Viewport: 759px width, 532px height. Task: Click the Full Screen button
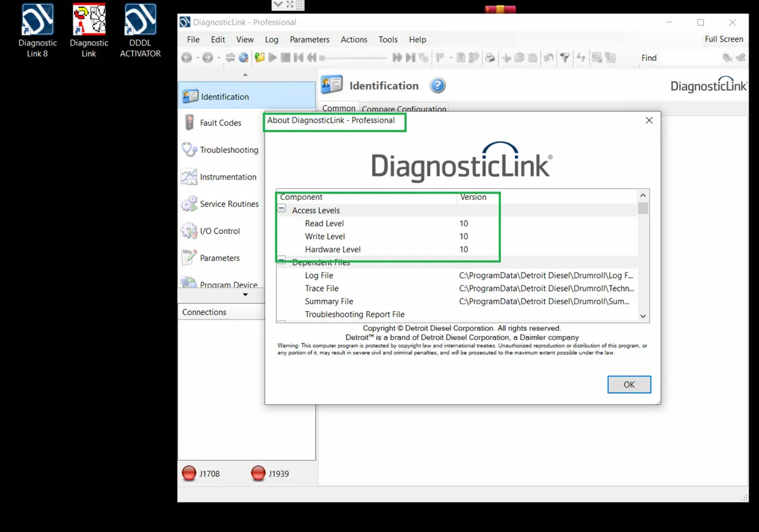click(x=724, y=39)
